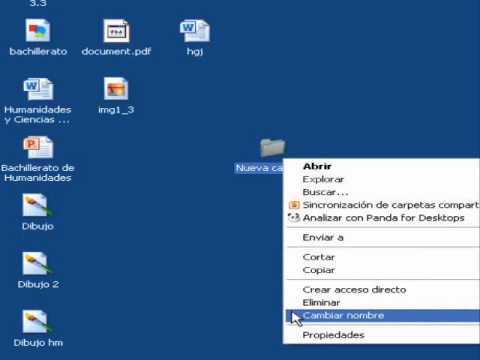Click the bachillerato label text
The width and height of the screenshot is (480, 360).
pyautogui.click(x=38, y=51)
